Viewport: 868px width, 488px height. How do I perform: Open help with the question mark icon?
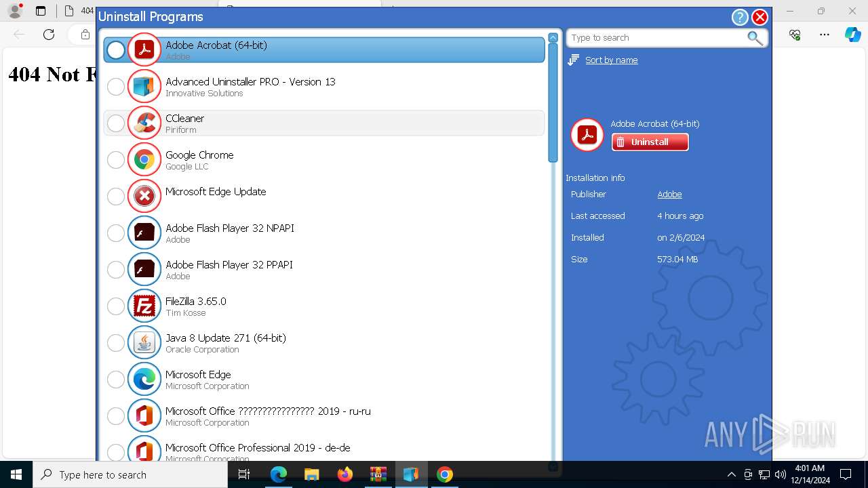point(740,18)
